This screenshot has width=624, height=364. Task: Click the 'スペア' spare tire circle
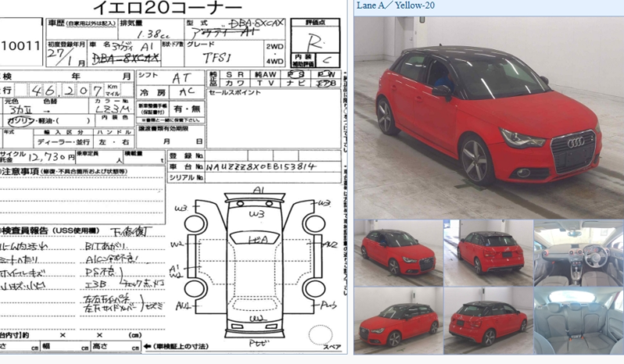pyautogui.click(x=321, y=336)
